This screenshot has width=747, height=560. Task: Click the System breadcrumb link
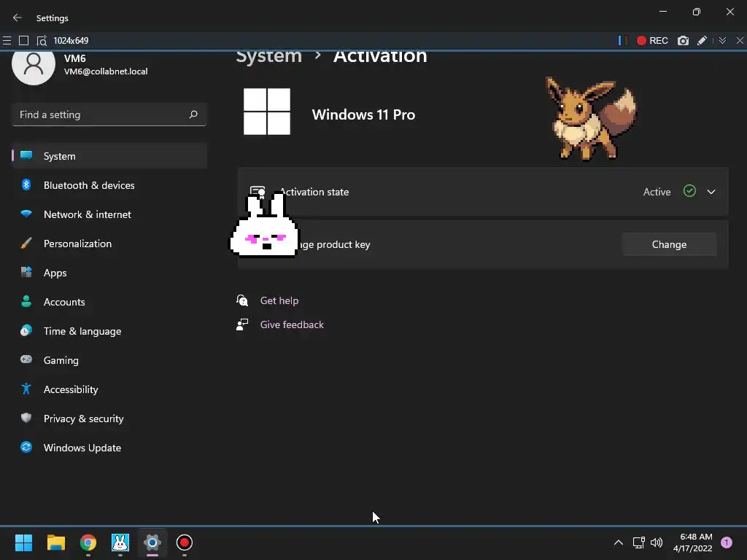268,56
